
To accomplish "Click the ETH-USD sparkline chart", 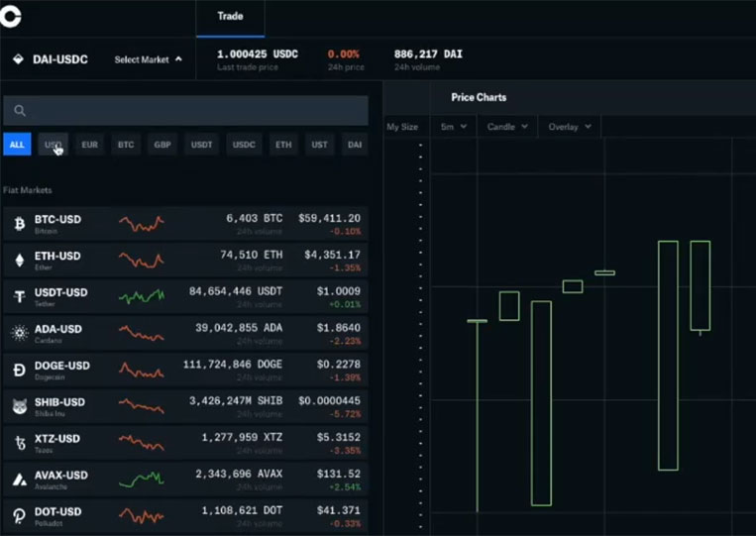I will coord(142,261).
